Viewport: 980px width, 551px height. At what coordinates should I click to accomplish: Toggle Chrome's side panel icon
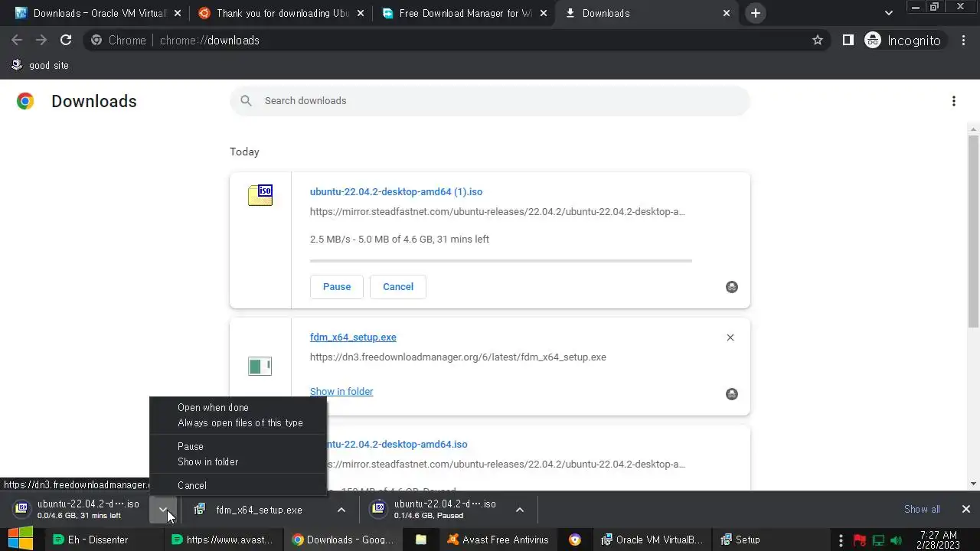coord(848,41)
